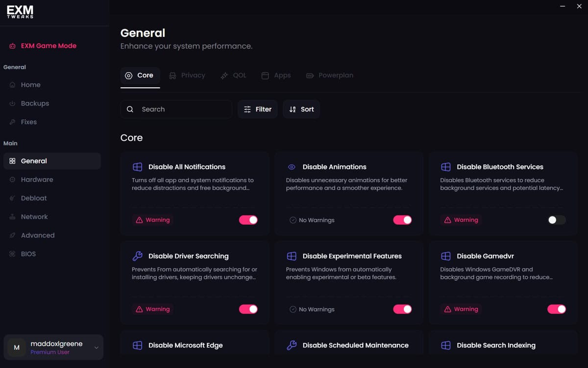Open the Filter options
Screen dimensions: 588x368
pyautogui.click(x=258, y=109)
